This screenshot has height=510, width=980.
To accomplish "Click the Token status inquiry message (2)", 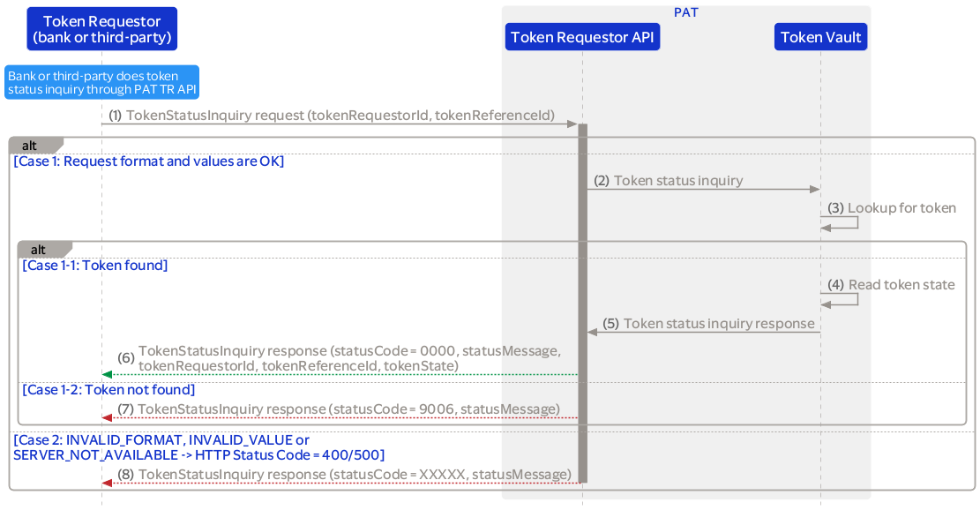I will pos(677,181).
